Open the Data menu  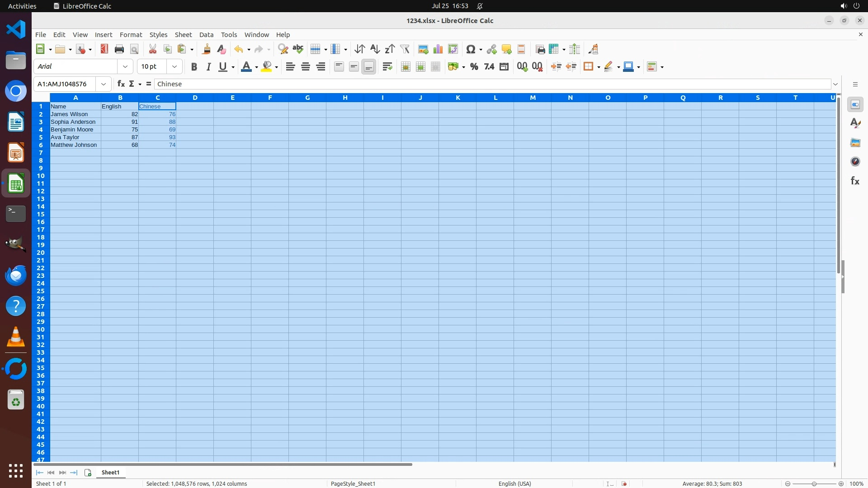click(206, 35)
